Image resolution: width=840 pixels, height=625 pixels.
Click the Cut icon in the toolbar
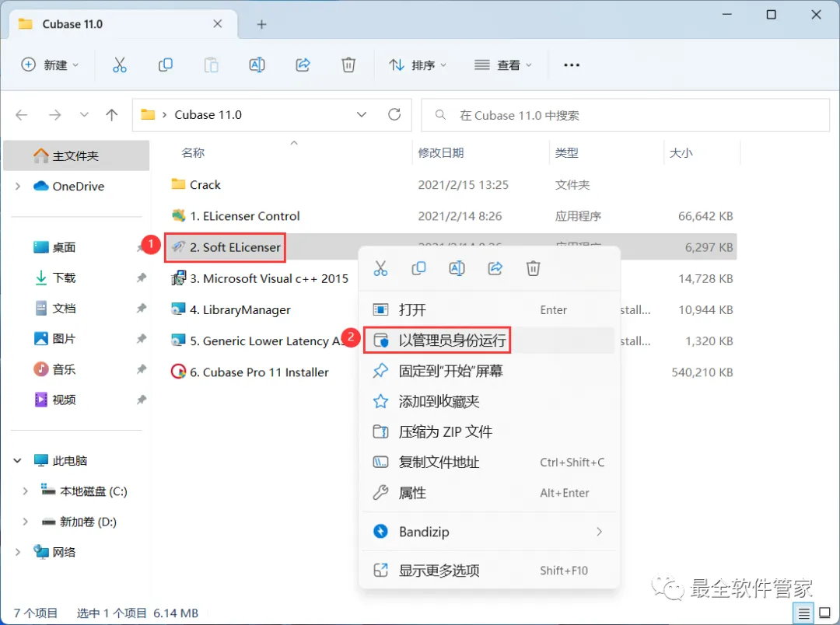[x=120, y=65]
